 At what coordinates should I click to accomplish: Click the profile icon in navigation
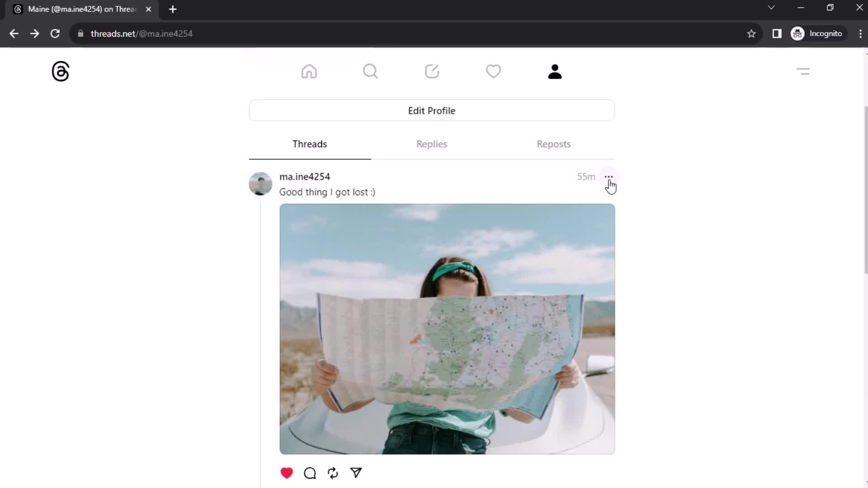tap(554, 71)
